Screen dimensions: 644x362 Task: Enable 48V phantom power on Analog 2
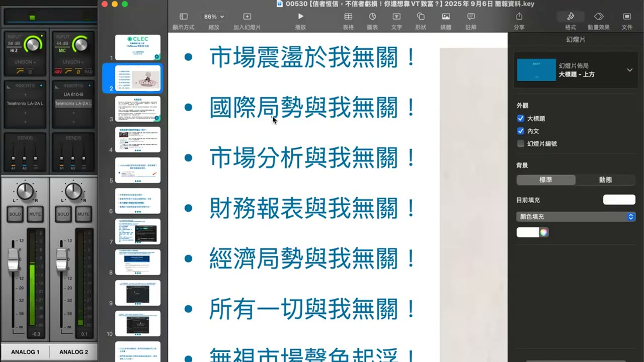click(59, 72)
